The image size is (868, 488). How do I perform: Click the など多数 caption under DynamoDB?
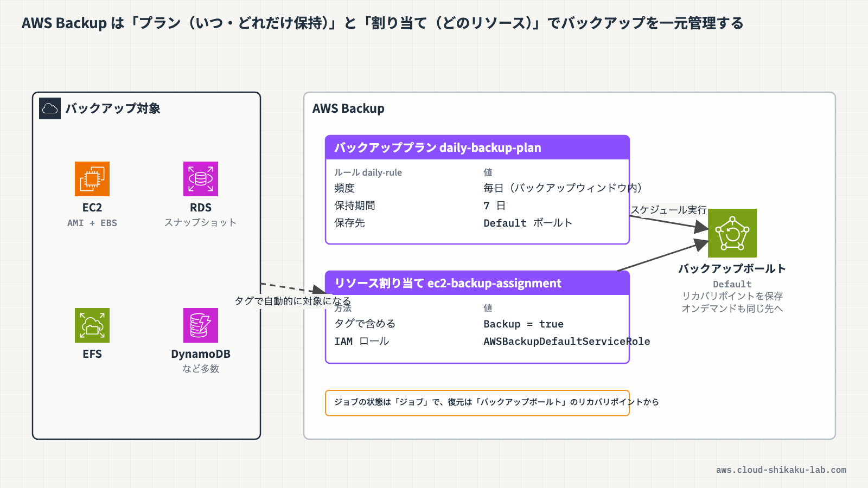201,369
